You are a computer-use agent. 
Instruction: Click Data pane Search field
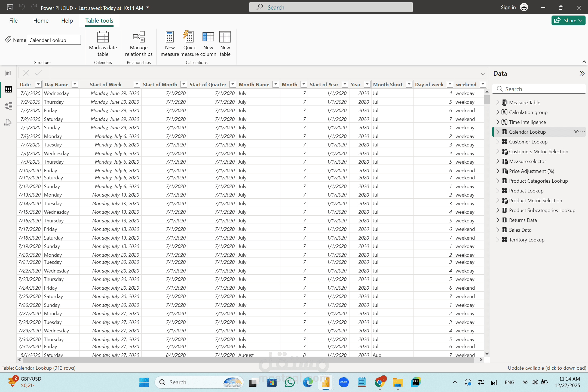[539, 89]
